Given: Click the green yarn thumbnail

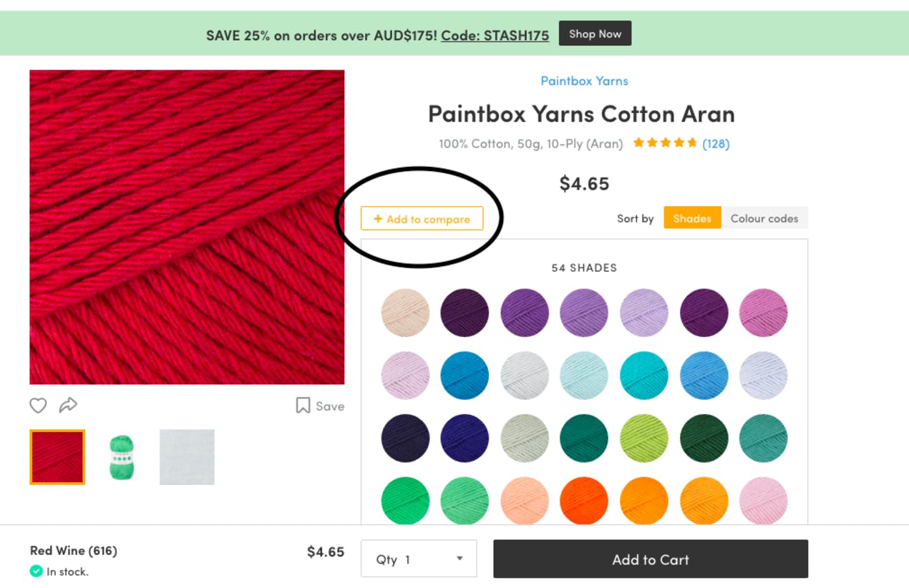Looking at the screenshot, I should (122, 456).
